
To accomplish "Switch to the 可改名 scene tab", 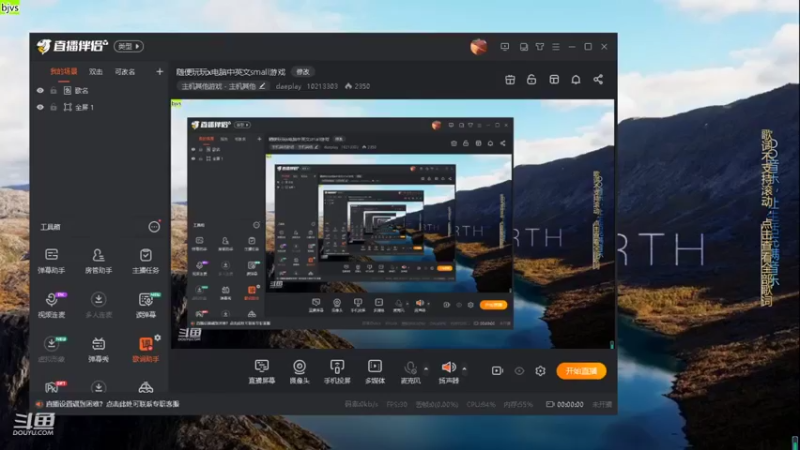I will pos(125,72).
